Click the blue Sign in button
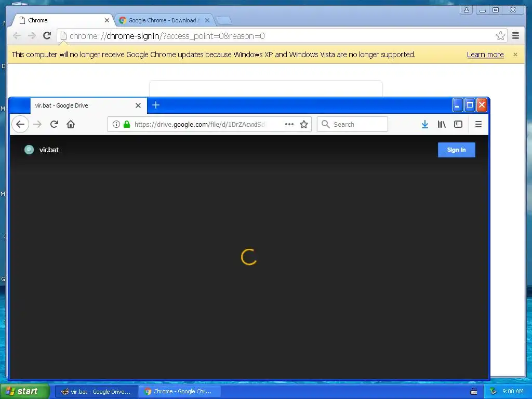The image size is (532, 399). (x=456, y=150)
